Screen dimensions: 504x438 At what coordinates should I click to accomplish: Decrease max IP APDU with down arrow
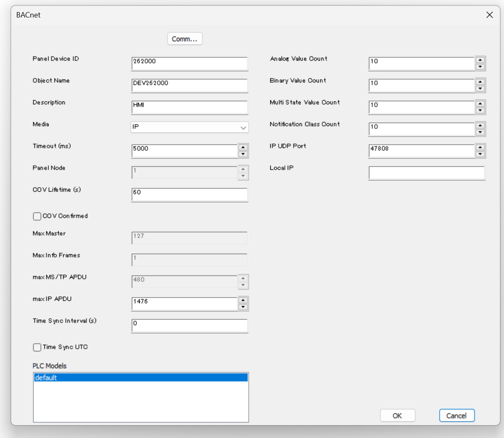tap(243, 307)
